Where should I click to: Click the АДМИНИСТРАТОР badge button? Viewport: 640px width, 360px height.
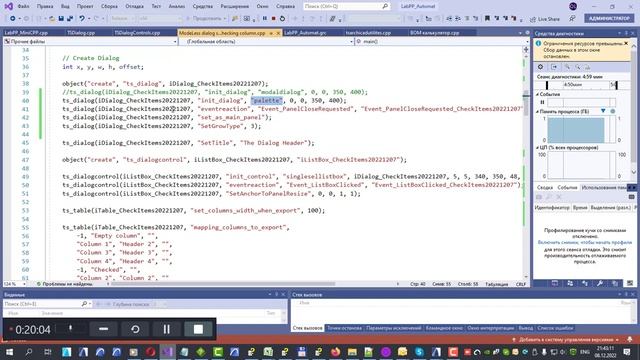[609, 18]
